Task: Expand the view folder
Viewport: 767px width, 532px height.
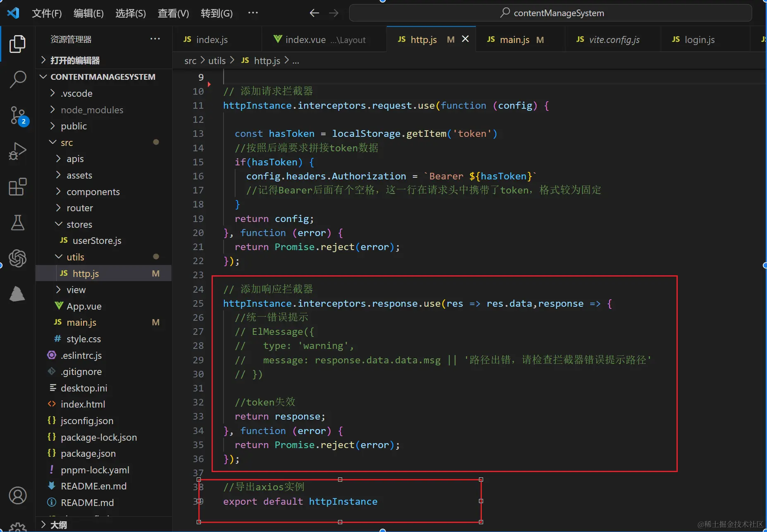Action: click(103, 290)
